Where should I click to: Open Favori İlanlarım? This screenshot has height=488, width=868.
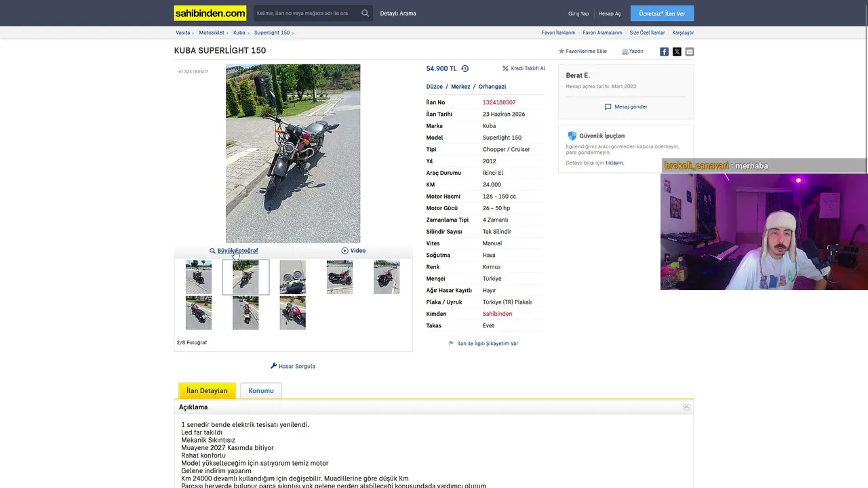tap(558, 33)
